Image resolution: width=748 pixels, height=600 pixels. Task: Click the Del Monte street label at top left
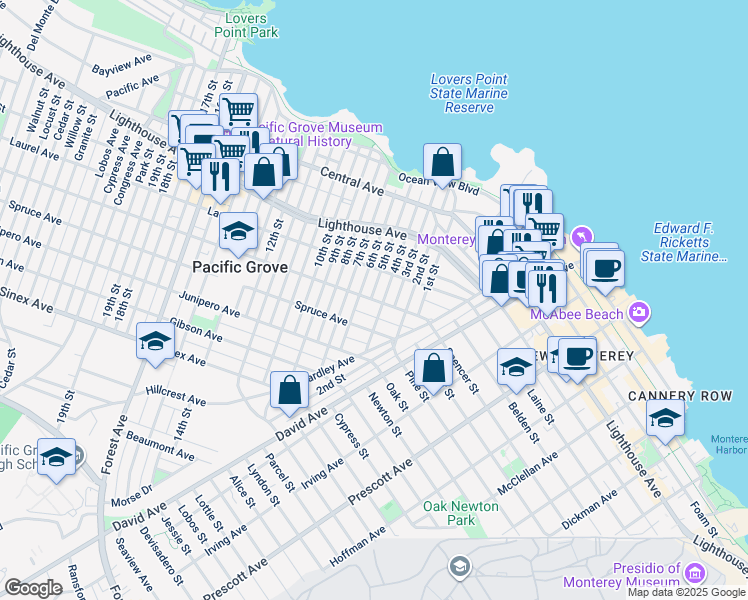tap(42, 25)
